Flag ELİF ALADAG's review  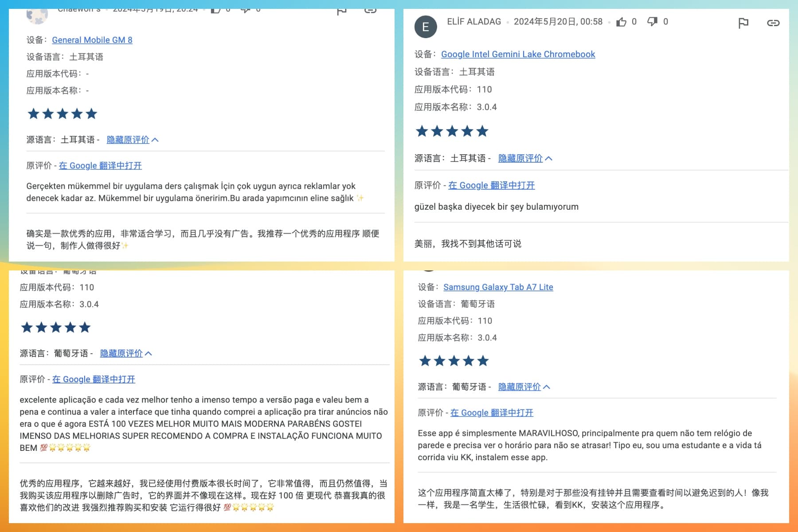pyautogui.click(x=743, y=23)
